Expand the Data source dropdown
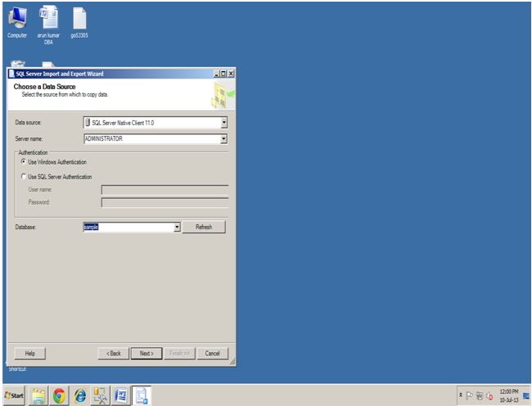532x406 pixels. point(224,123)
